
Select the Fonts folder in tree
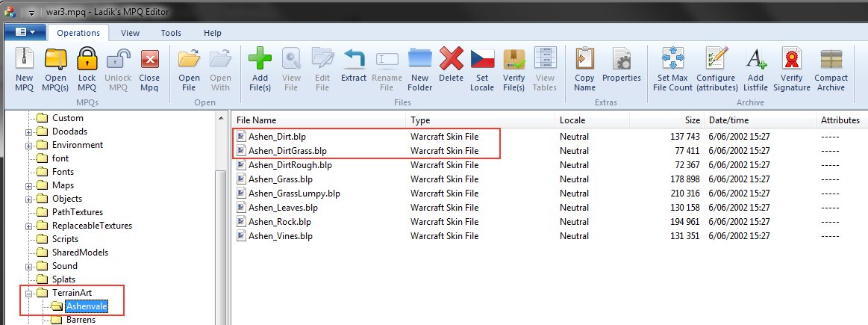click(63, 172)
